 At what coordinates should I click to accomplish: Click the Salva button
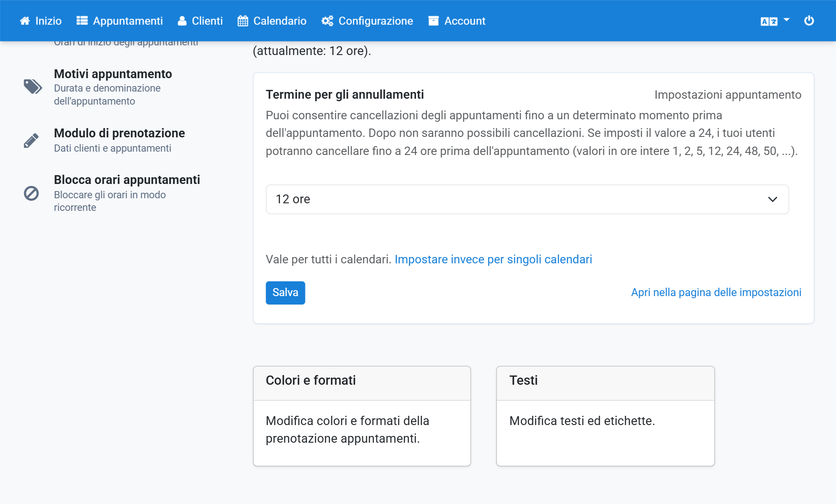coord(285,293)
